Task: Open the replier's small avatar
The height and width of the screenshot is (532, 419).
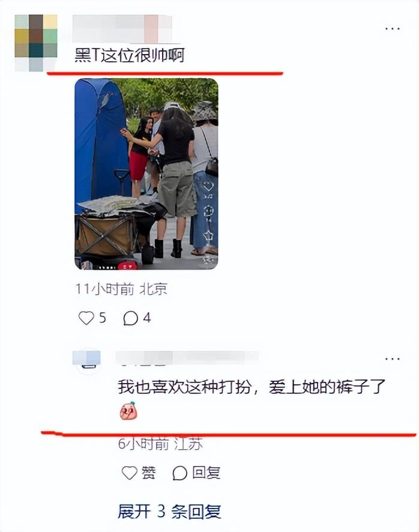Action: pos(87,360)
